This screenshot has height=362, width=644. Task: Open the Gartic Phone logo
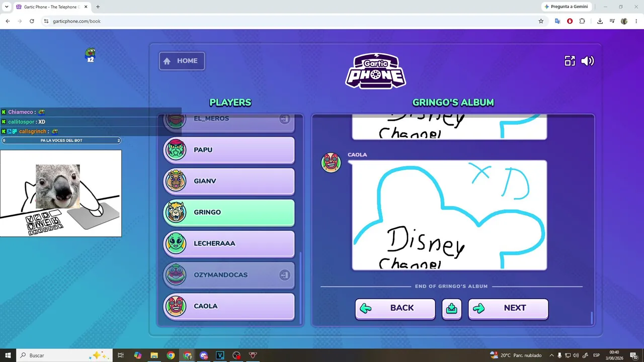click(x=375, y=71)
